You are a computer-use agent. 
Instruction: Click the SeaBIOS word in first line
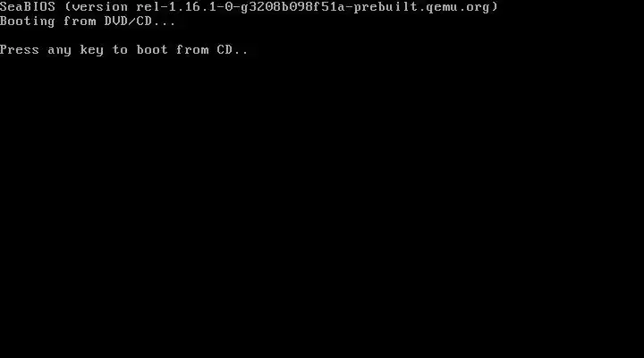coord(28,7)
